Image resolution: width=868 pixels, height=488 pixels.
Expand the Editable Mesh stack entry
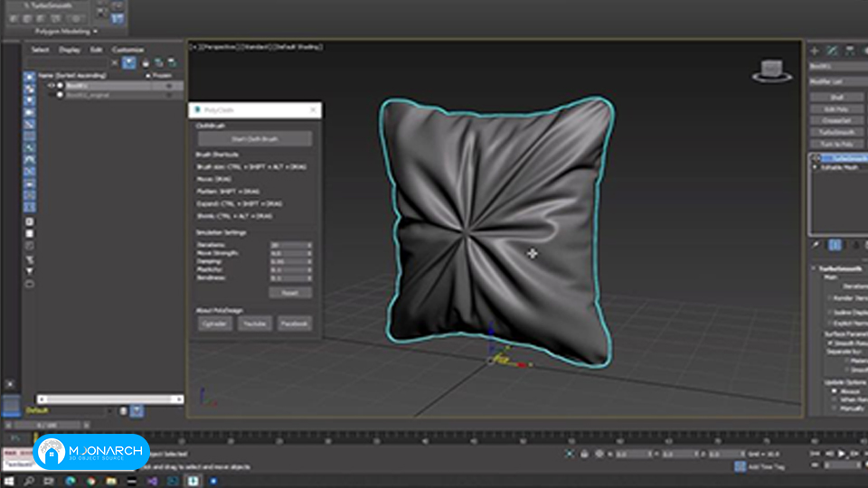(815, 167)
